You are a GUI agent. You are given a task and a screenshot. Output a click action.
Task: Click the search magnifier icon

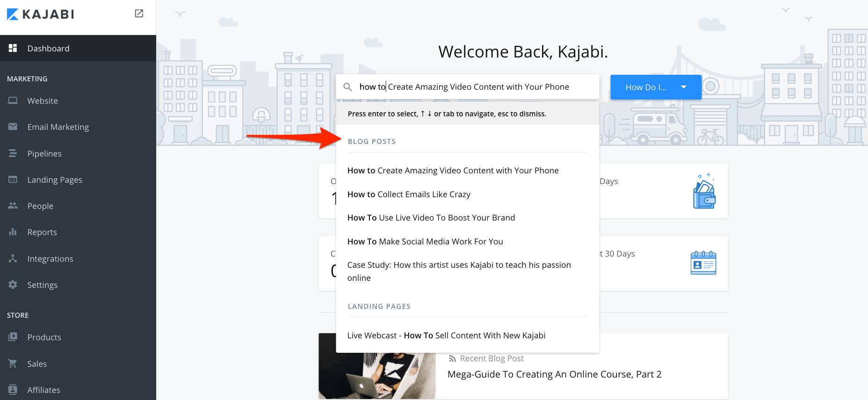[x=347, y=87]
